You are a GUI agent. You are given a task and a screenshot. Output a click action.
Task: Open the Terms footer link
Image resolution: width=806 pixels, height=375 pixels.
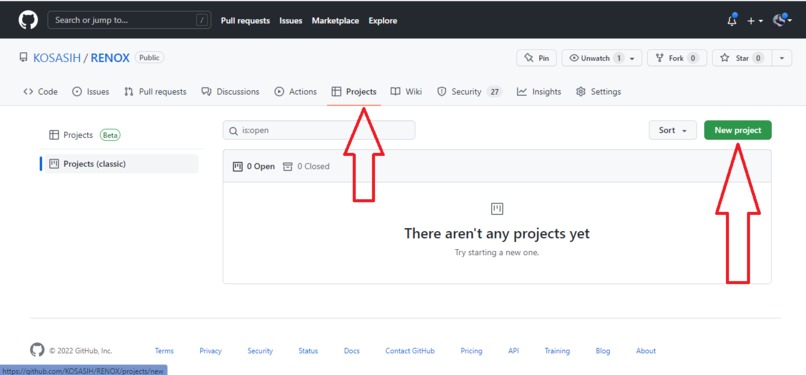pos(164,351)
